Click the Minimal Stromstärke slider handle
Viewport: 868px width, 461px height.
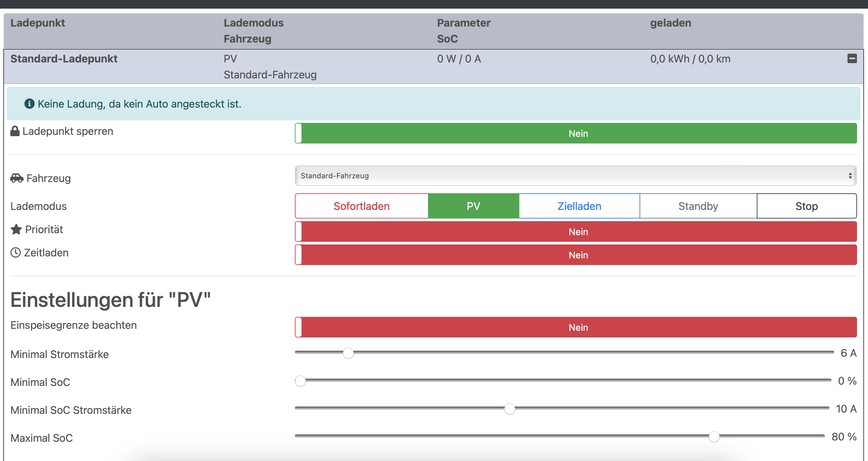coord(348,353)
